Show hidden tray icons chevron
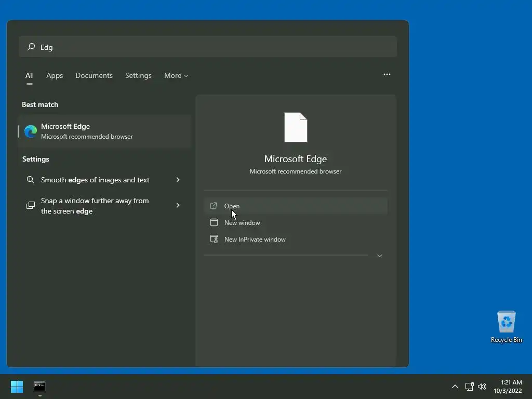 (455, 387)
